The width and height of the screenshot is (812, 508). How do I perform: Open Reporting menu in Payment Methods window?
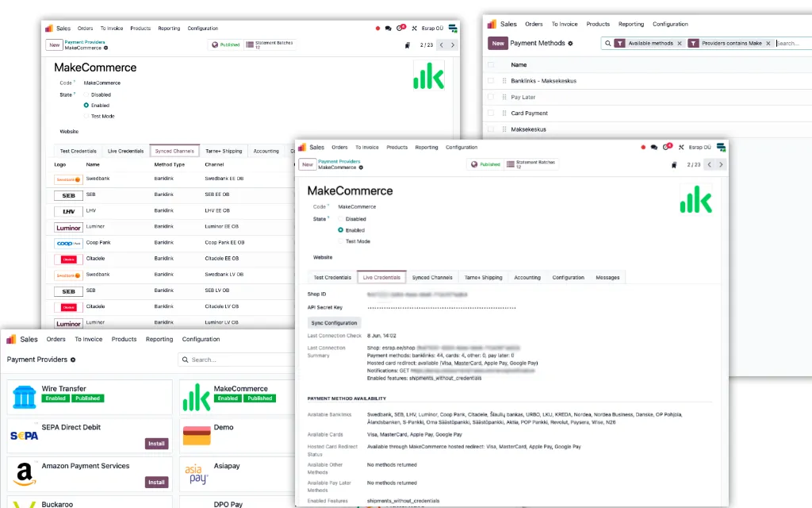pos(630,24)
